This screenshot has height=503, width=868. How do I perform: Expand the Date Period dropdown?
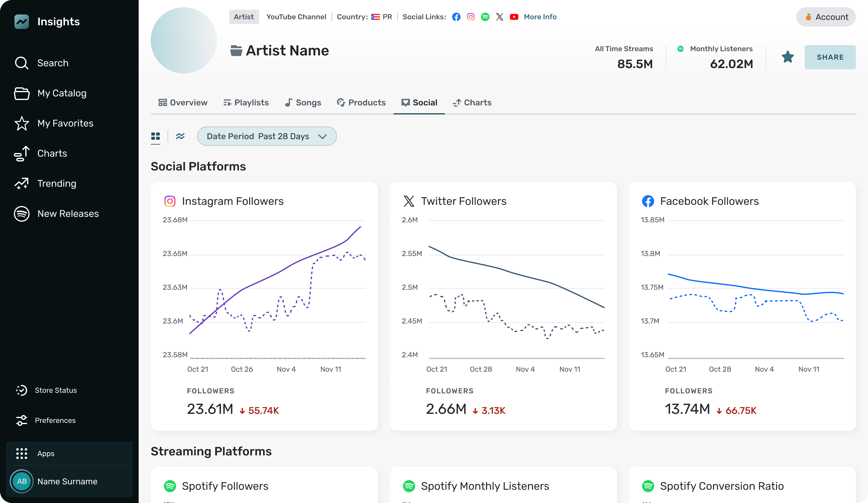[x=267, y=136]
